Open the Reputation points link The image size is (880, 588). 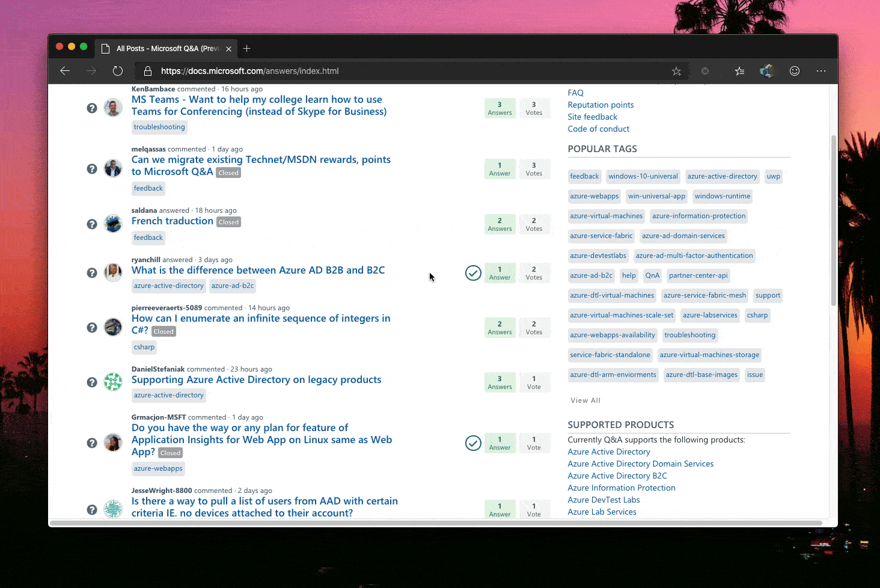coord(600,105)
